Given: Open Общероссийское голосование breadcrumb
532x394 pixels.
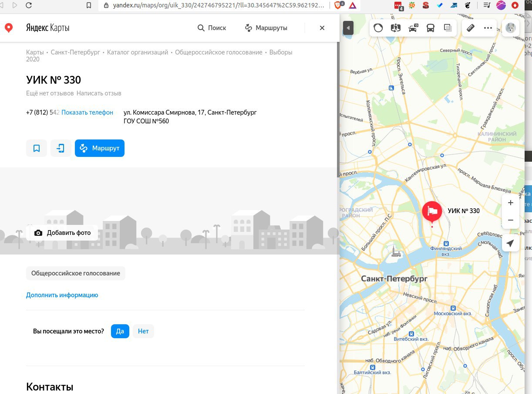Looking at the screenshot, I should [x=219, y=52].
